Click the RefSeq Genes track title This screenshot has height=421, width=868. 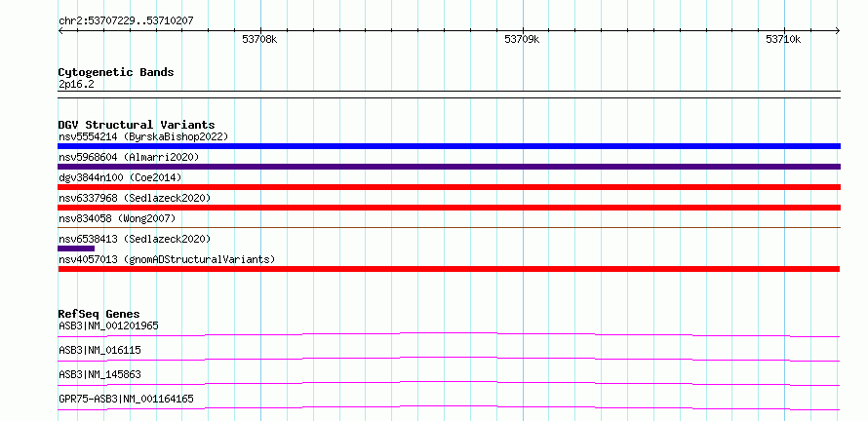pos(99,314)
